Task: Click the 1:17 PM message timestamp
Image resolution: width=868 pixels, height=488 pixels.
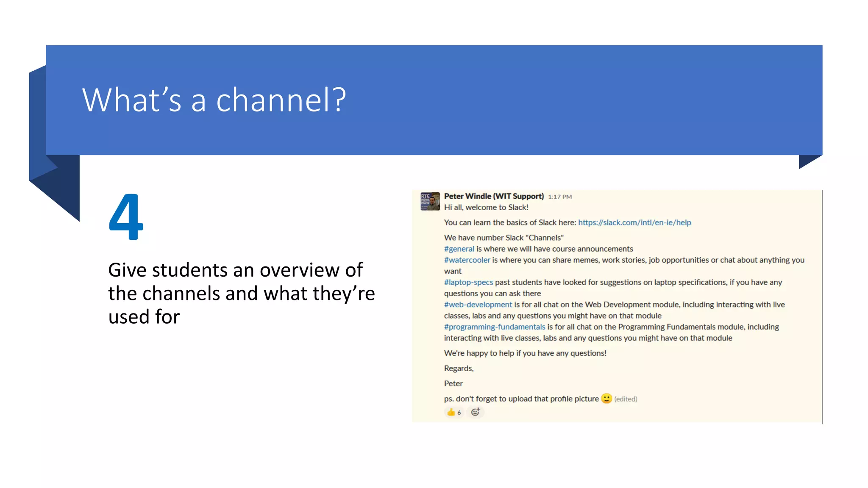Action: [x=560, y=197]
